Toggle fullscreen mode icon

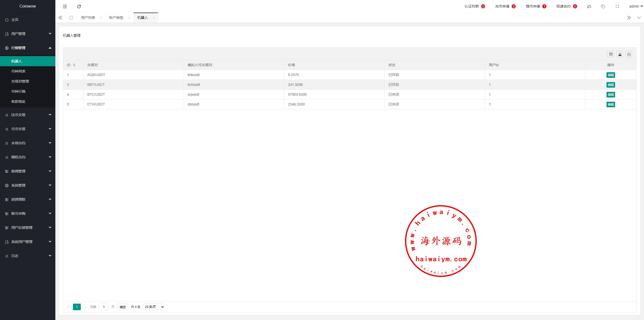[617, 6]
